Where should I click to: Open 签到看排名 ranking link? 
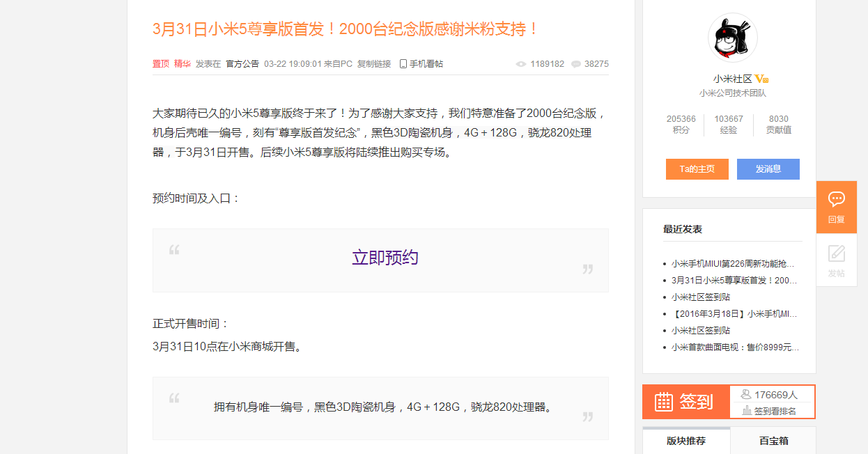(775, 411)
